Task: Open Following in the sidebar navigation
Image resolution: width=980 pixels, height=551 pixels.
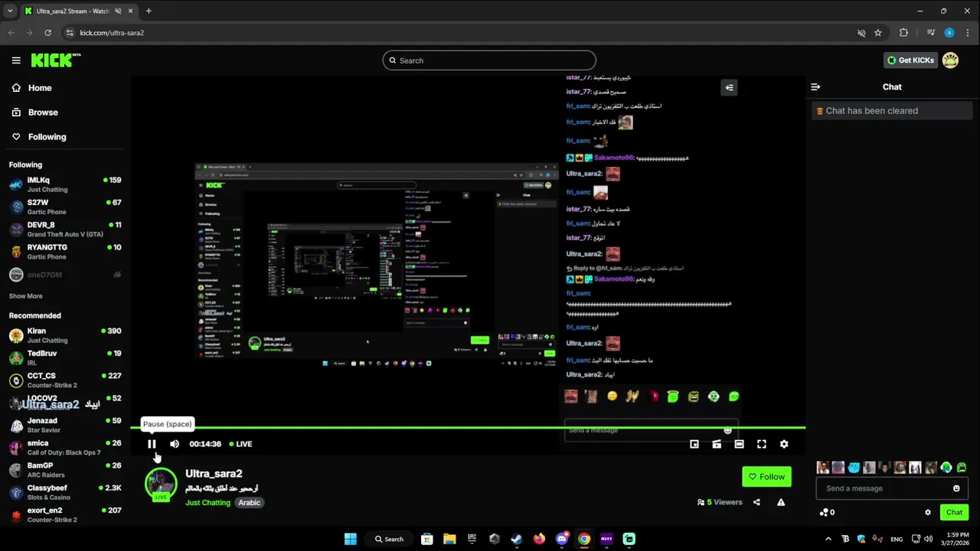Action: click(38, 137)
